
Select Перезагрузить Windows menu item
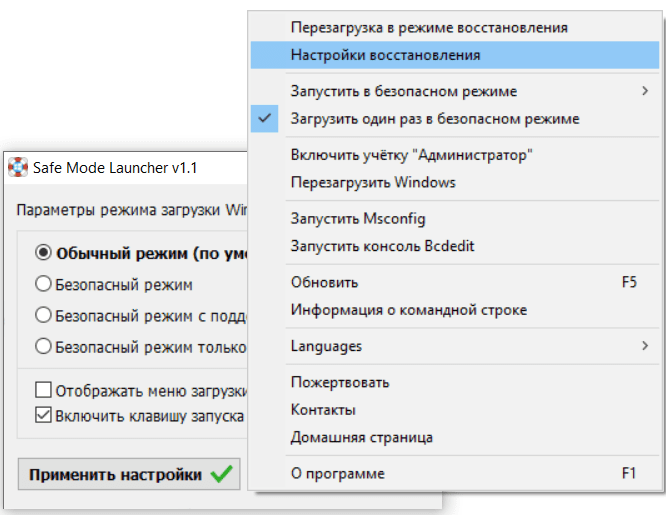[373, 183]
